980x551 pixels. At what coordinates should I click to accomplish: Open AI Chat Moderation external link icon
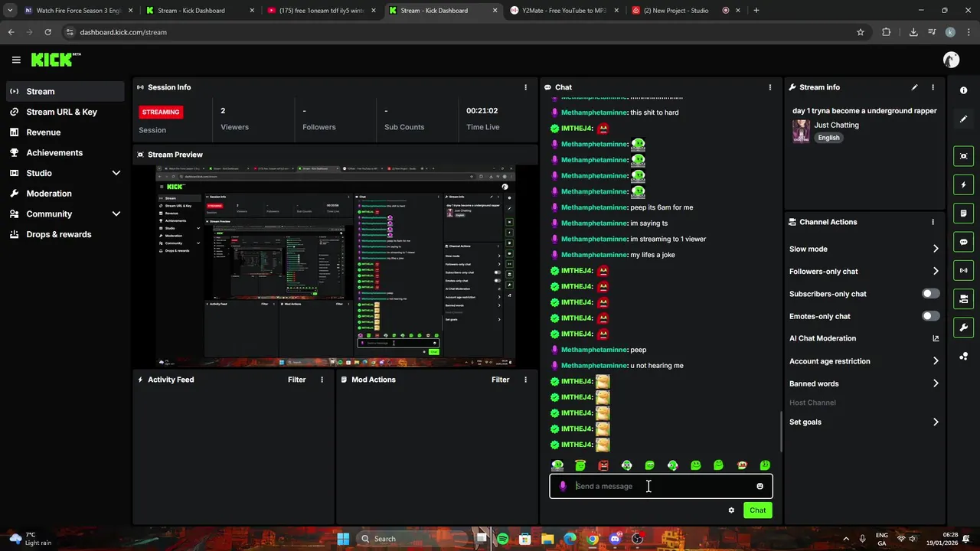pyautogui.click(x=936, y=338)
